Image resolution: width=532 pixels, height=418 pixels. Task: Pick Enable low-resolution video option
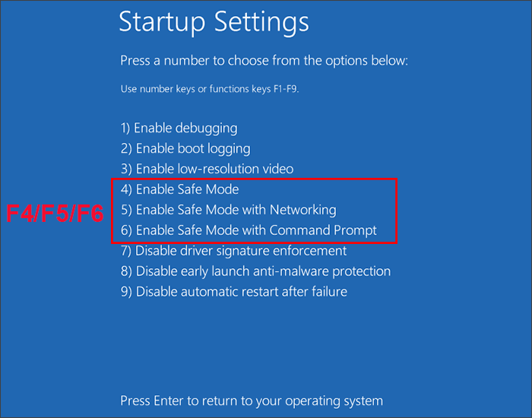(207, 169)
